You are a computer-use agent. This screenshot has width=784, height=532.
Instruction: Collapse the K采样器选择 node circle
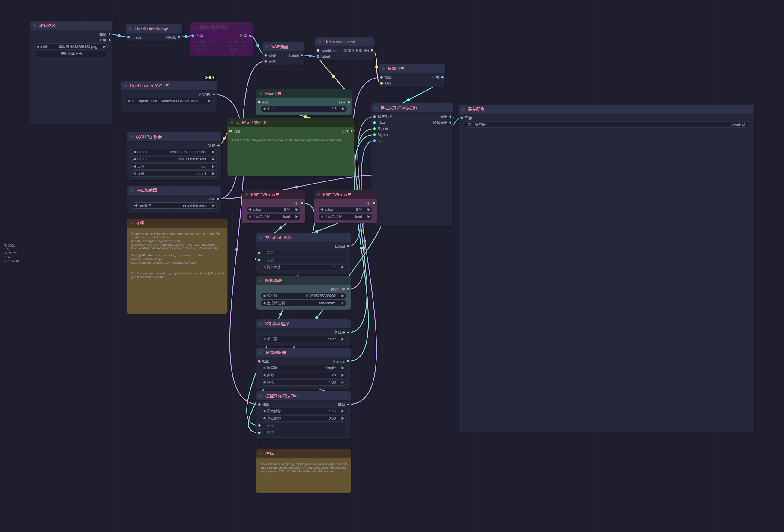point(261,324)
